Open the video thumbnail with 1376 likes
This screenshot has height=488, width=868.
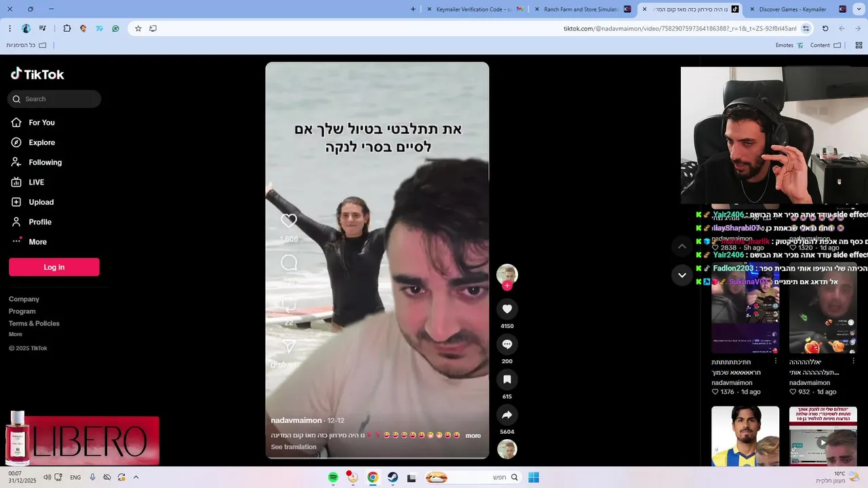(745, 308)
